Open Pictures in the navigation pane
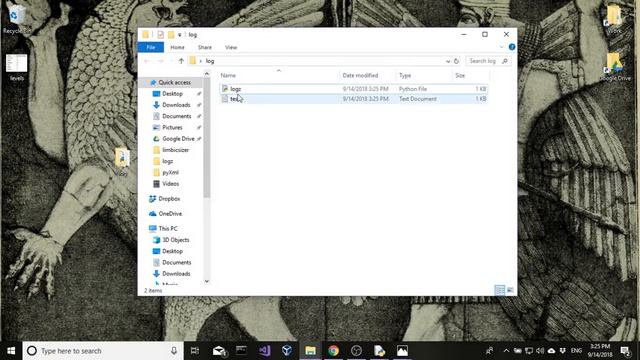640x360 pixels. (172, 127)
